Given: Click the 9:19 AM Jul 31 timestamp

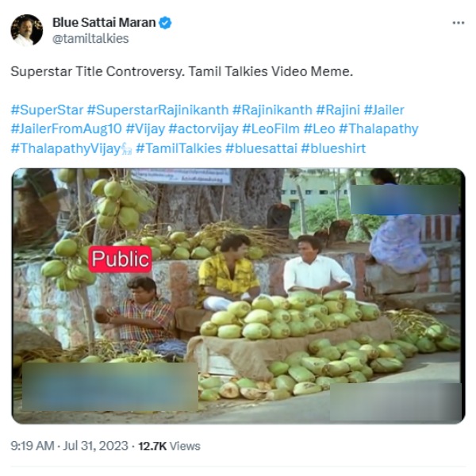Looking at the screenshot, I should 71,446.
